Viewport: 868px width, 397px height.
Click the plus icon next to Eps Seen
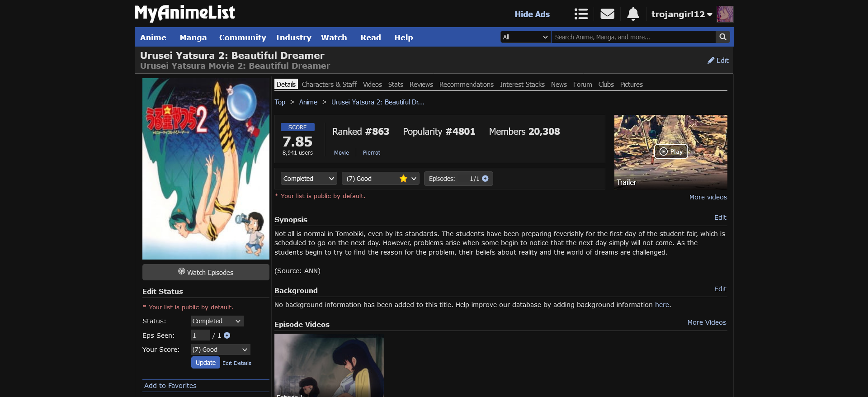(227, 336)
